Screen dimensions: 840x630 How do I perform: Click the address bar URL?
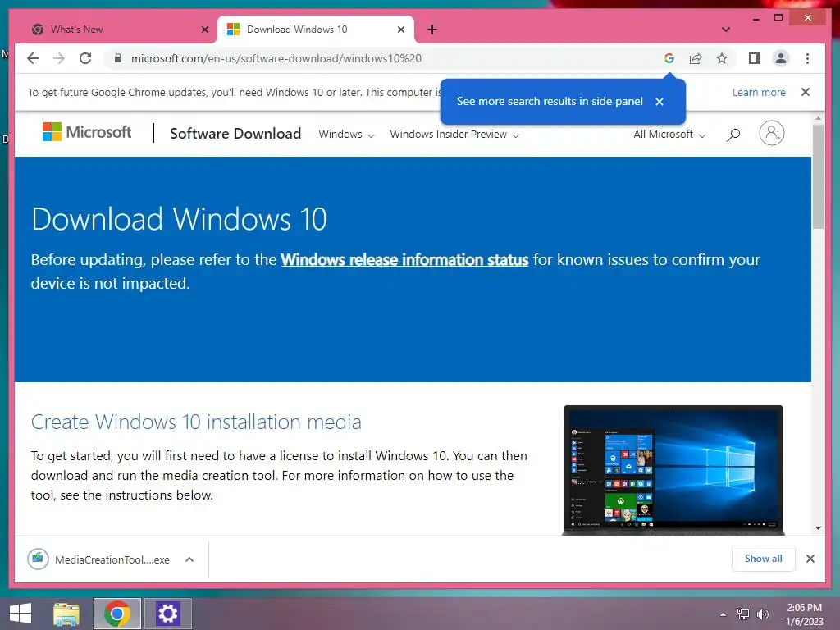276,58
